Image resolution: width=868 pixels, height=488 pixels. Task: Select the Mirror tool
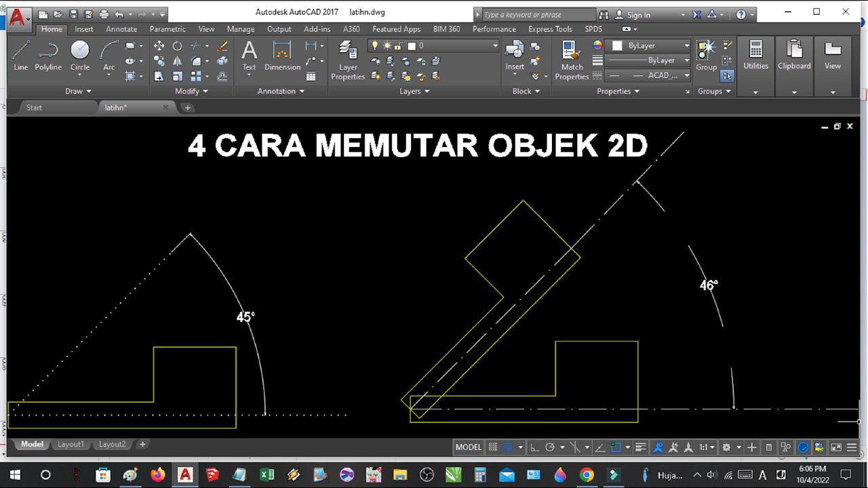(177, 61)
